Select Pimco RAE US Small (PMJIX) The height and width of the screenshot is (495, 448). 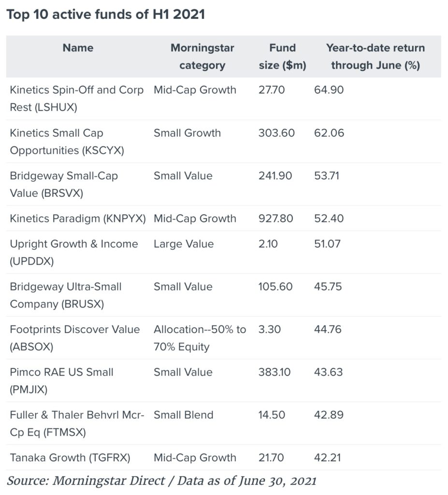pyautogui.click(x=61, y=381)
